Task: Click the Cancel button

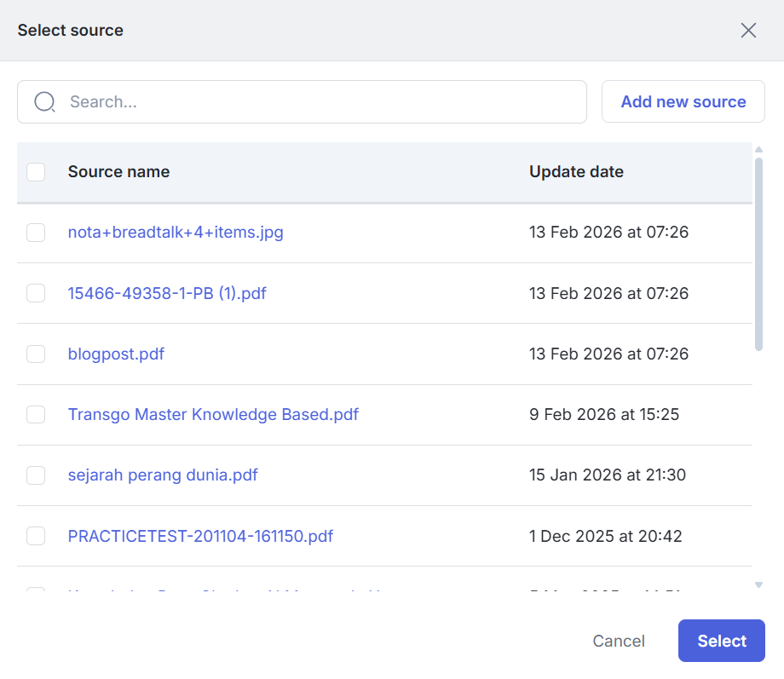Action: click(619, 642)
